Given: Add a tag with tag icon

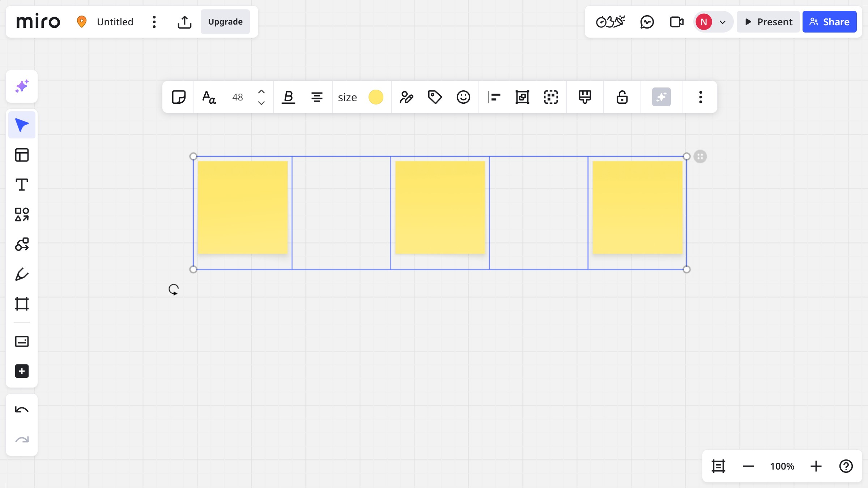Looking at the screenshot, I should point(435,97).
